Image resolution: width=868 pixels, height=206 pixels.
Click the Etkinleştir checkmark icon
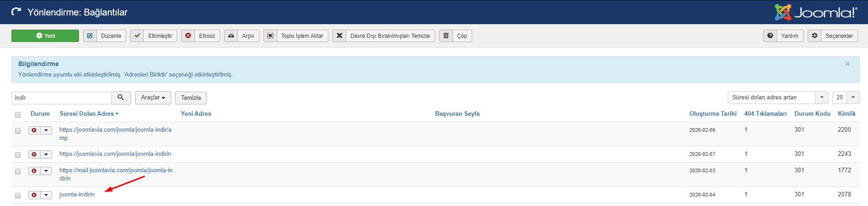pyautogui.click(x=137, y=36)
